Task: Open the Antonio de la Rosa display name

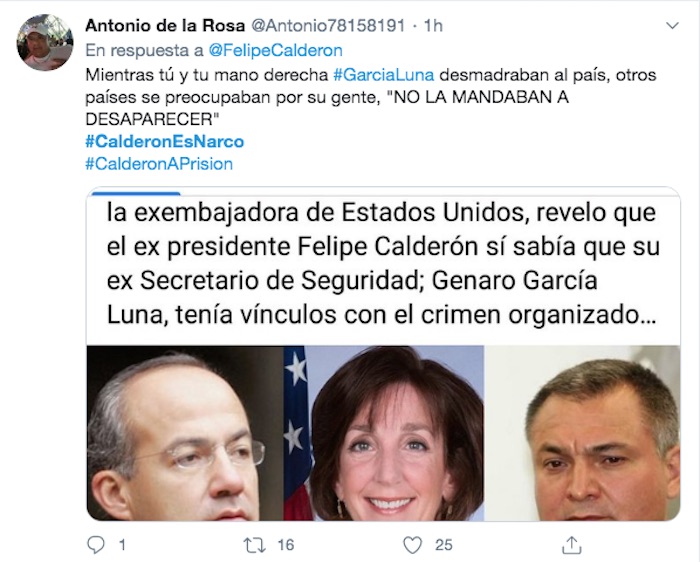Action: (165, 26)
